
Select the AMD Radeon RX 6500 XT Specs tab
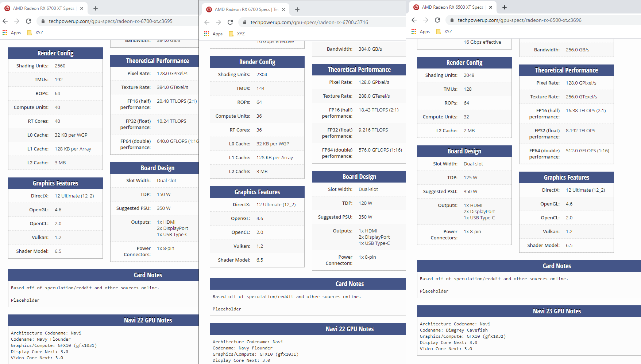coord(452,7)
